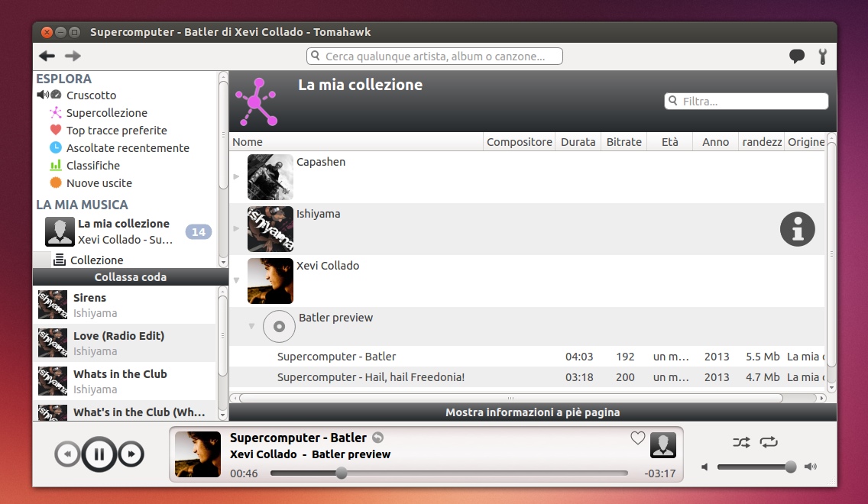Click Mostra informazioni a piè pagina
Image resolution: width=868 pixels, height=504 pixels.
533,412
